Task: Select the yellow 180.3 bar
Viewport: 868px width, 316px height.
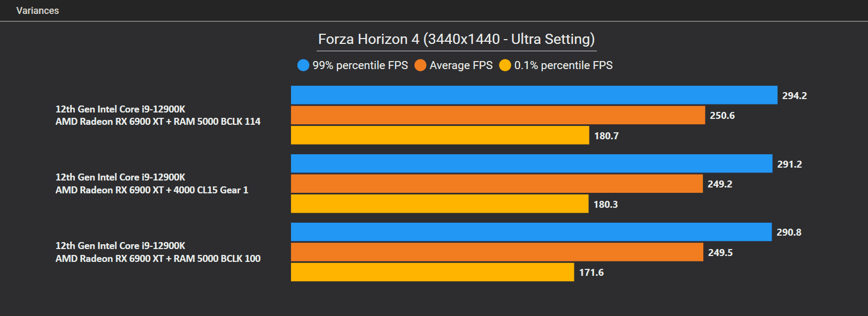Action: (440, 204)
